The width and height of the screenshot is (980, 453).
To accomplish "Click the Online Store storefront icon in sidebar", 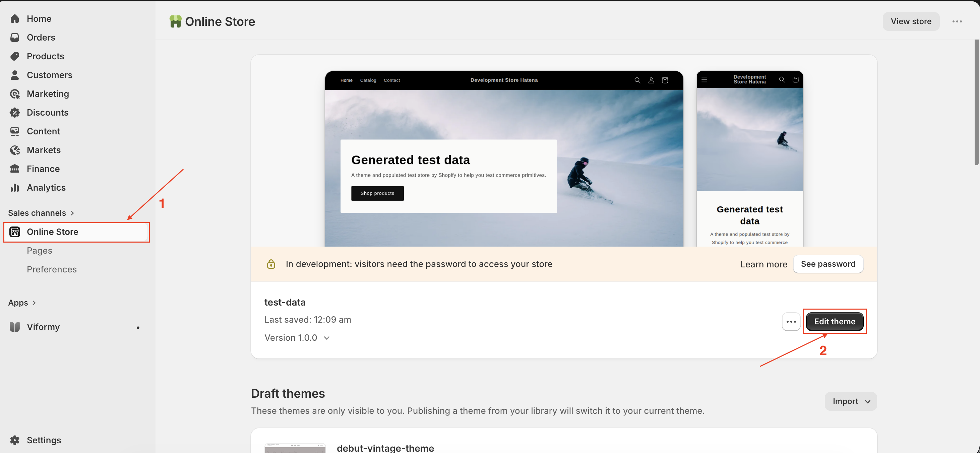I will click(15, 232).
